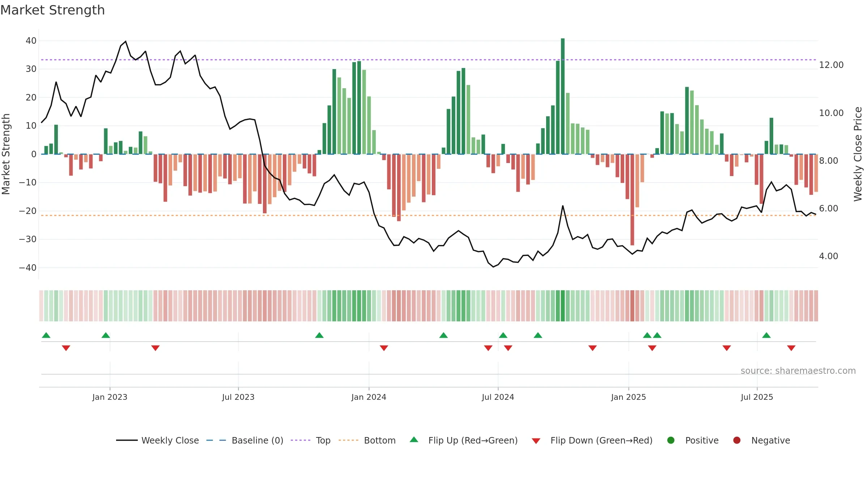Viewport: 868px width, 488px height.
Task: Click the source: sharemaestro.com text
Action: coord(798,371)
